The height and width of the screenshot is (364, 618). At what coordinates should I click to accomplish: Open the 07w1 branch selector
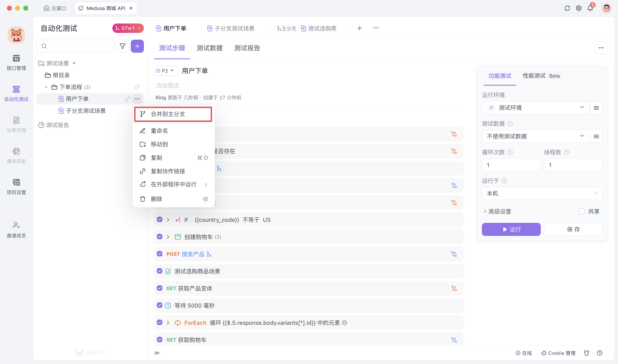(128, 28)
